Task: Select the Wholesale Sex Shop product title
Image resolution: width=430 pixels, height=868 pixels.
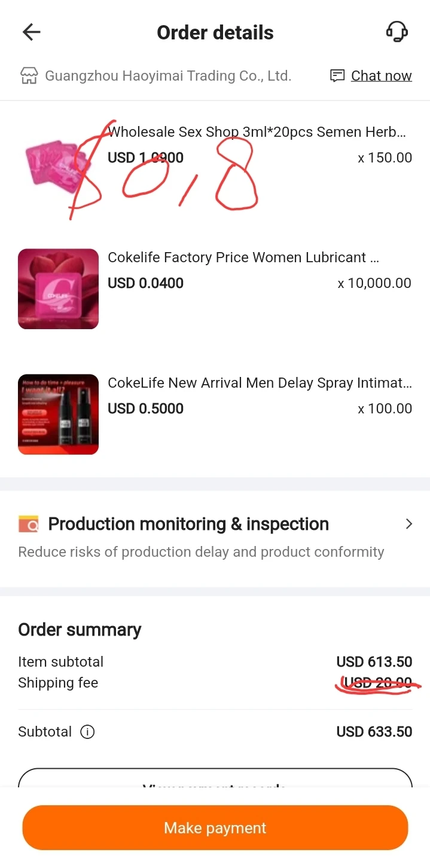Action: click(257, 132)
